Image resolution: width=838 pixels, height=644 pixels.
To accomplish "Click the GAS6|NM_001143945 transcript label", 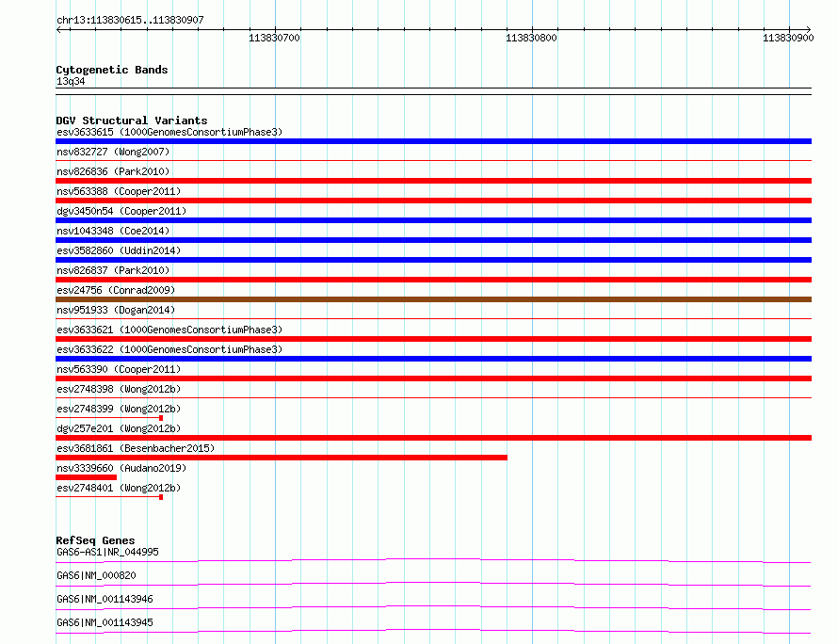I will pyautogui.click(x=105, y=622).
